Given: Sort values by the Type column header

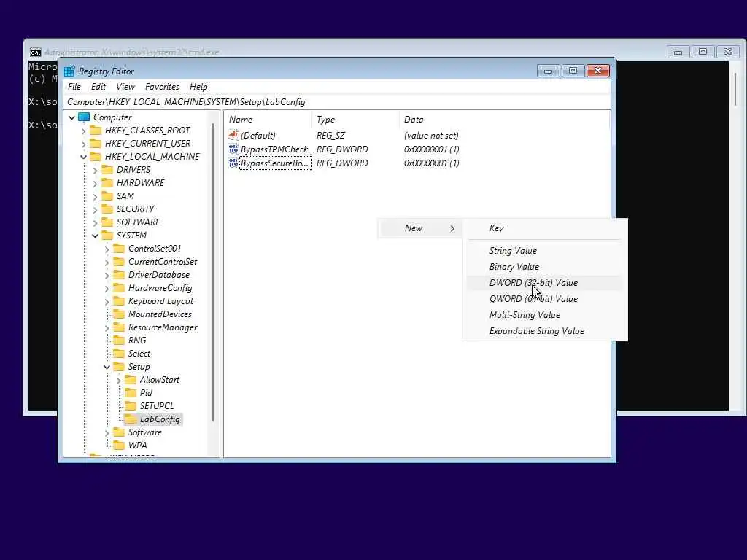Looking at the screenshot, I should [355, 120].
